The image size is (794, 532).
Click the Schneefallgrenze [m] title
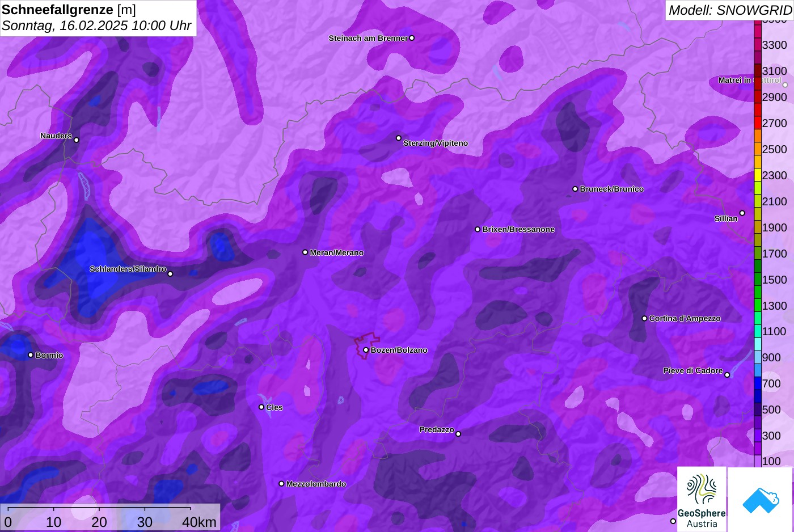click(69, 10)
